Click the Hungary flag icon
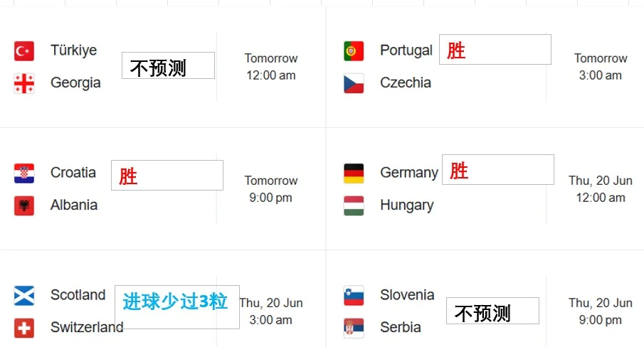644x347 pixels. tap(354, 205)
